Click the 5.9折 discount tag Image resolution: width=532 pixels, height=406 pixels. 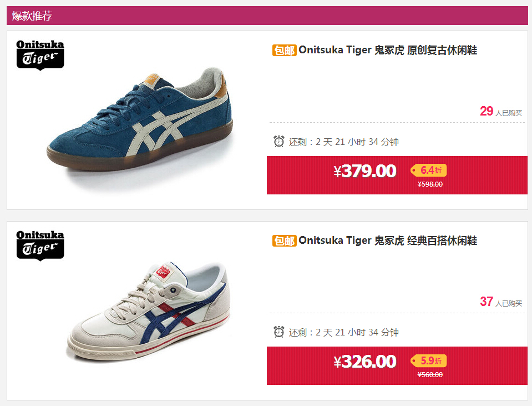[428, 361]
